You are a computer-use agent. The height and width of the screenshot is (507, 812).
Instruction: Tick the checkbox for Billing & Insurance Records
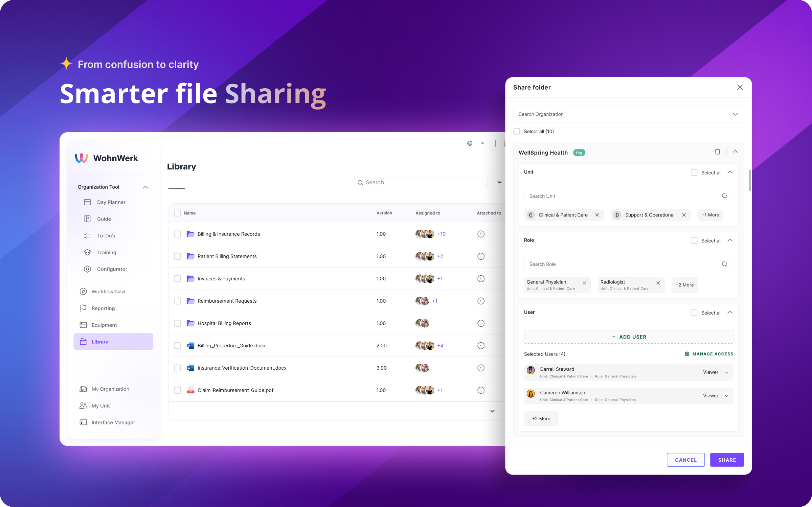[178, 234]
